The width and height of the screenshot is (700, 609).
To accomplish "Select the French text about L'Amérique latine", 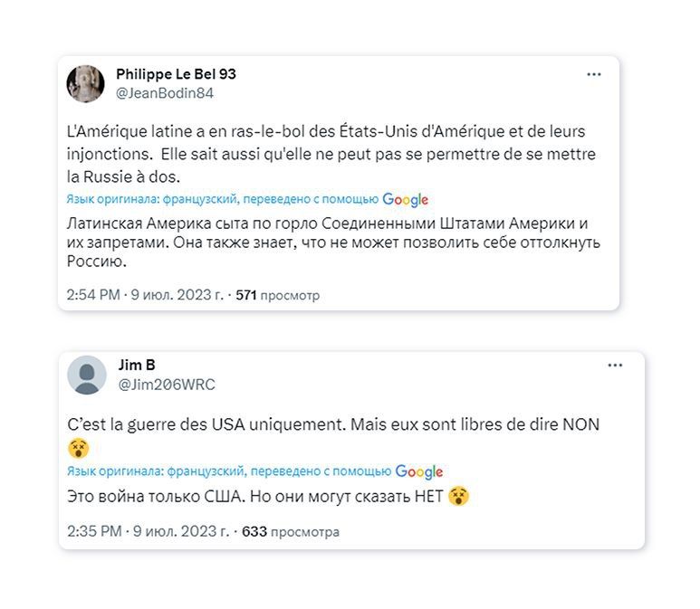I will 331,154.
